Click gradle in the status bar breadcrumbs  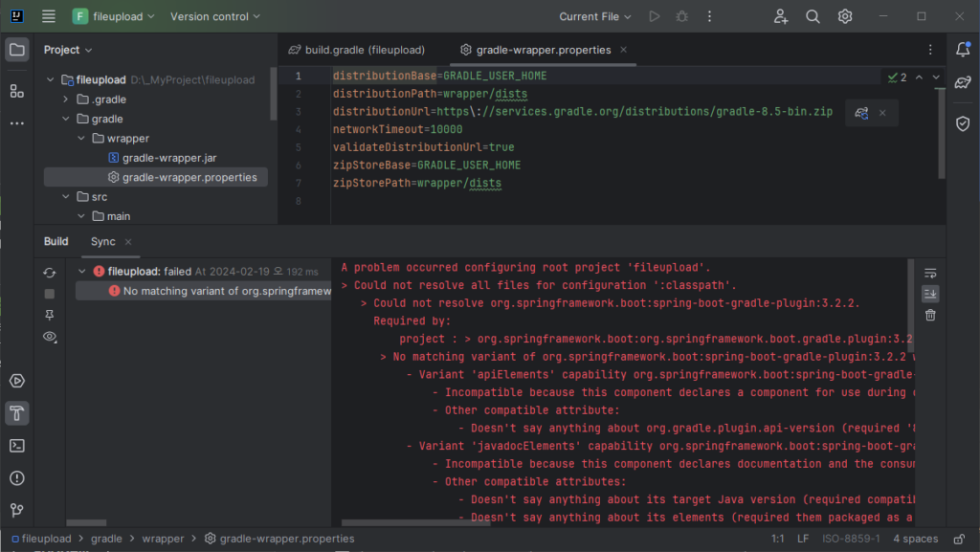coord(106,539)
